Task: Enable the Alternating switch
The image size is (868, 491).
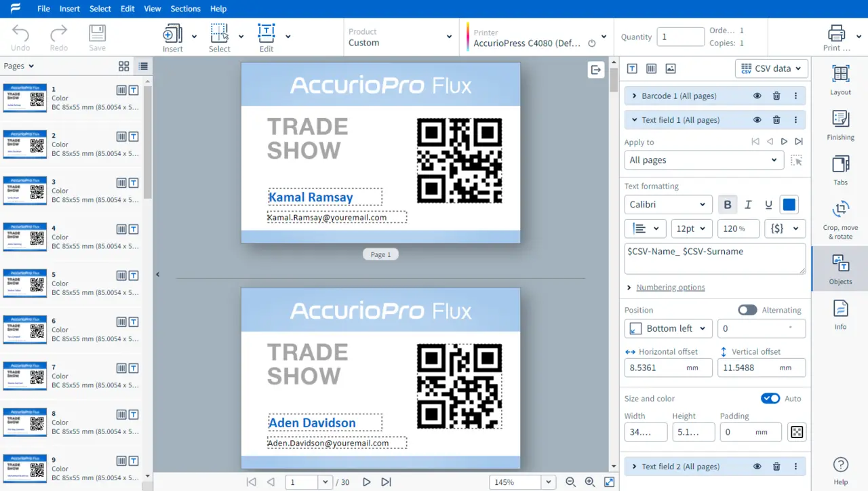Action: 747,310
